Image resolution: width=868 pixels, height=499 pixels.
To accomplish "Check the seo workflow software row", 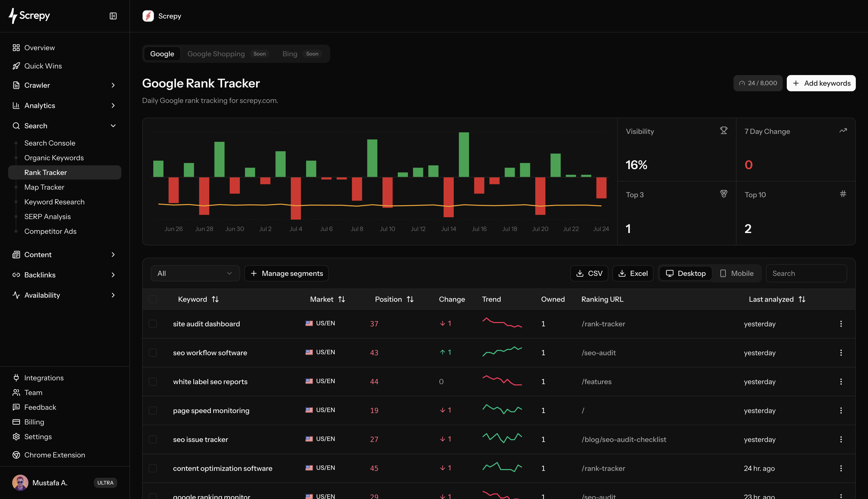I will (x=153, y=353).
